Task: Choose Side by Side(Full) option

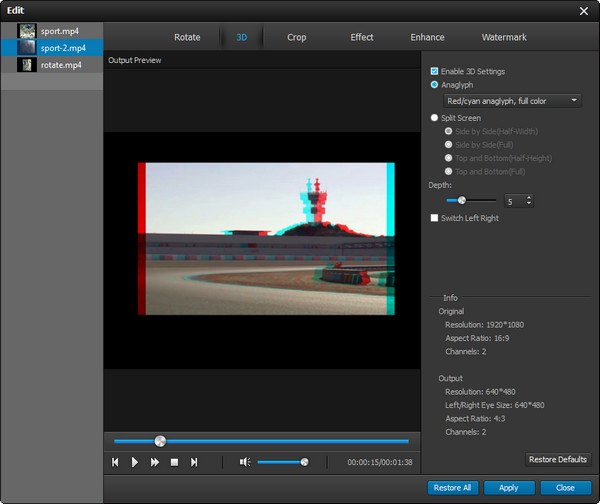Action: point(448,145)
